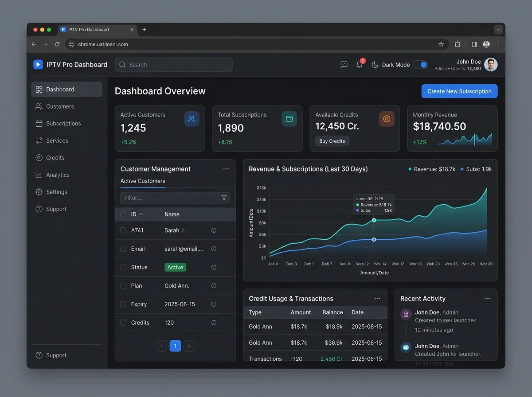The width and height of the screenshot is (532, 397).
Task: Click info icon in the Plan row
Action: tap(214, 286)
